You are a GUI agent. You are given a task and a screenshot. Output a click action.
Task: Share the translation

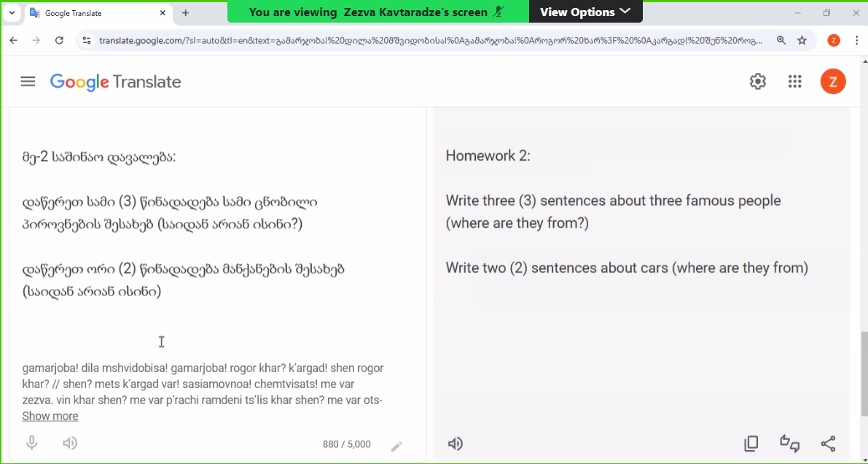(x=828, y=444)
